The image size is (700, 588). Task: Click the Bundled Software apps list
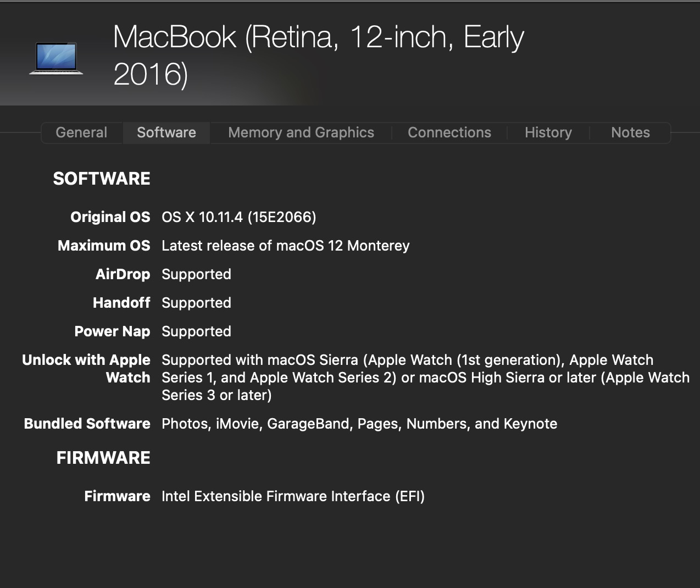359,424
